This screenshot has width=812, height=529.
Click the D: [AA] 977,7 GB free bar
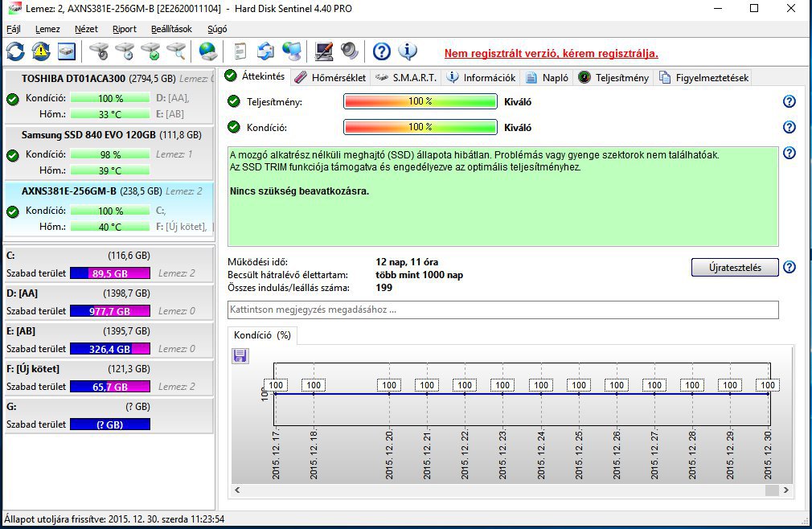point(110,311)
